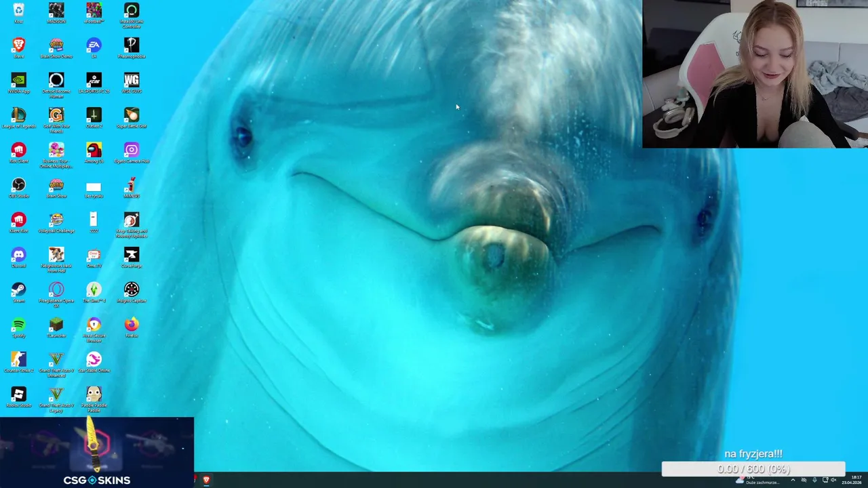Launch the Insights Capture shortcut
Image resolution: width=868 pixels, height=488 pixels.
coord(132,292)
